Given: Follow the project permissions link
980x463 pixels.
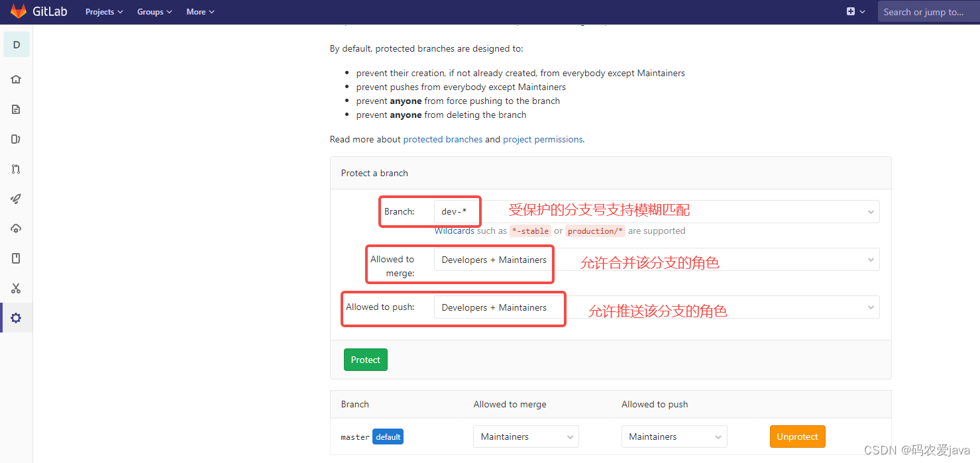Looking at the screenshot, I should click(x=543, y=139).
